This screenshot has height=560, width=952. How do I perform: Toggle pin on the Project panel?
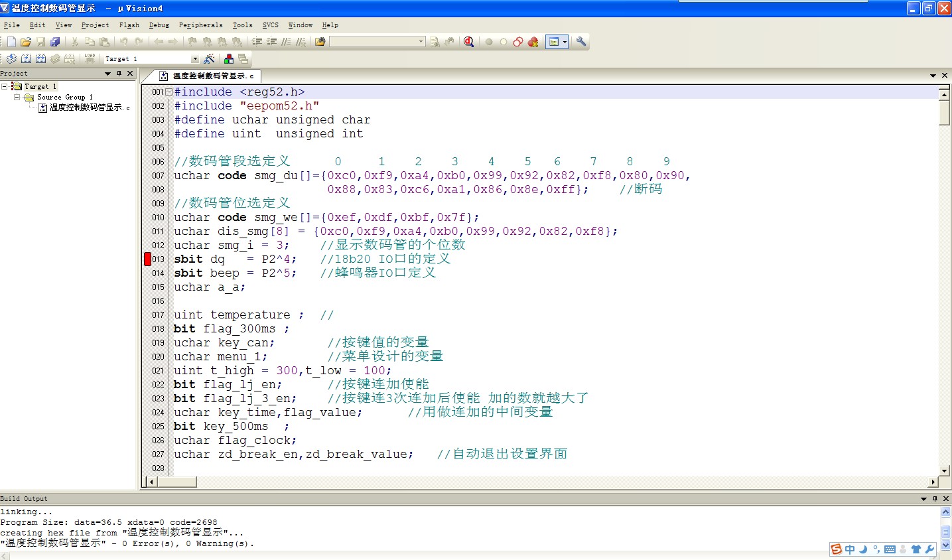point(119,74)
